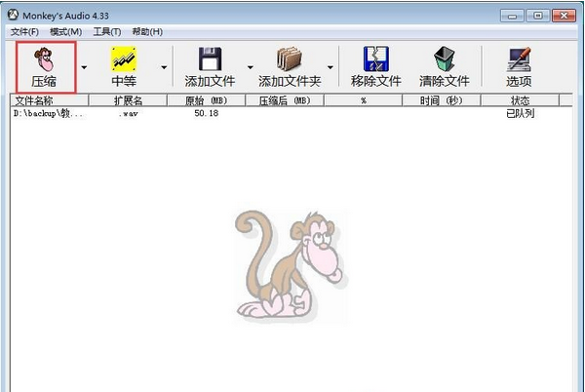This screenshot has width=585, height=392.
Task: Click the 清除文件 trash bin icon
Action: (444, 59)
